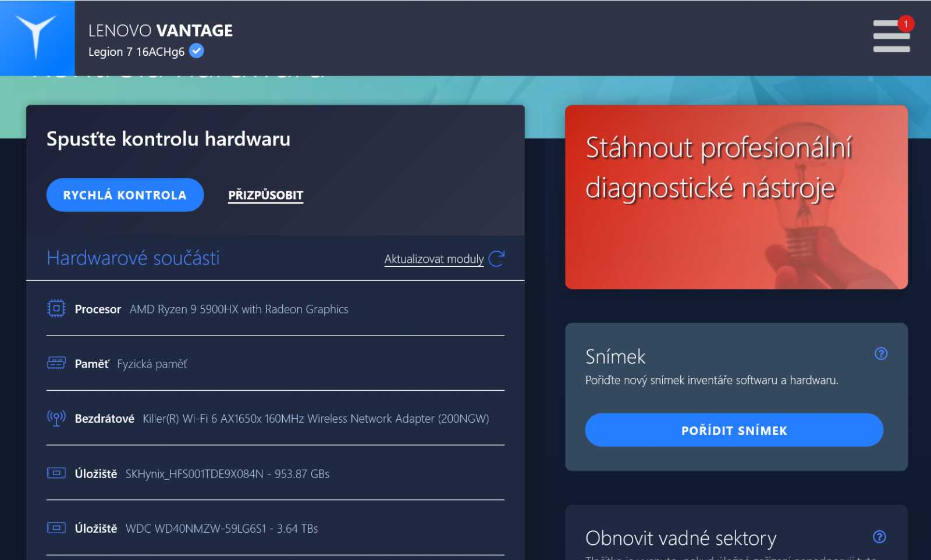This screenshot has height=560, width=931.
Task: Open the help icon in Snímek card
Action: (x=881, y=354)
